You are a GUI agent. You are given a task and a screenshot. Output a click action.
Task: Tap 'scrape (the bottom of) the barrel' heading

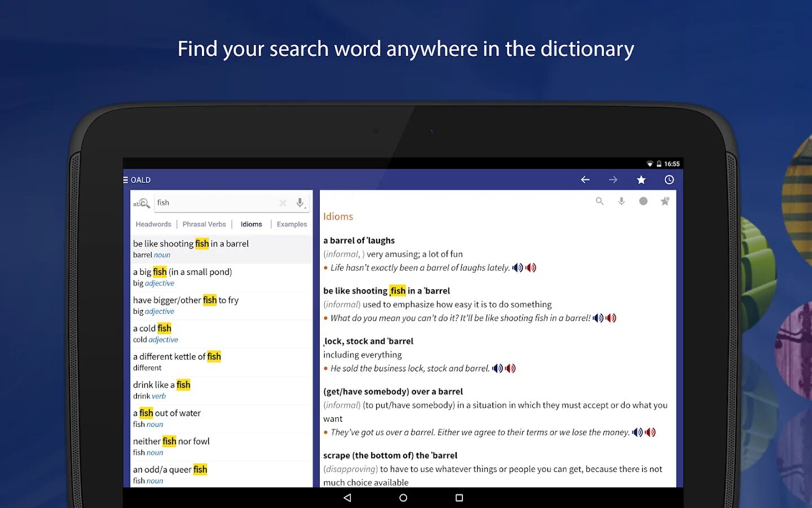click(390, 455)
